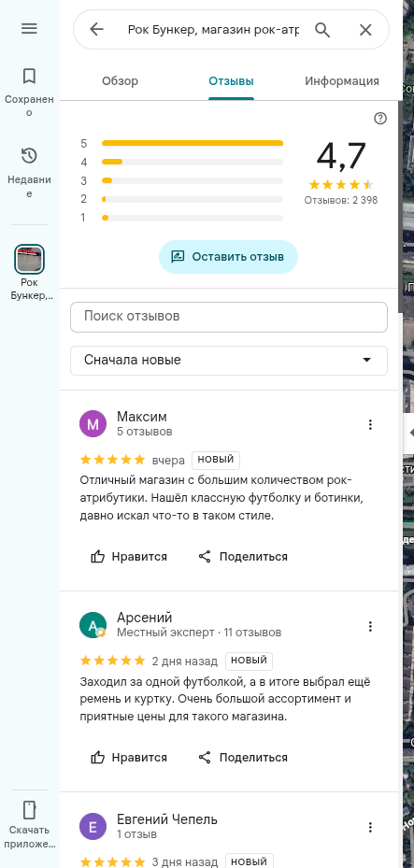Open more options for Максим's review
Image resolution: width=414 pixels, height=868 pixels.
pyautogui.click(x=370, y=424)
